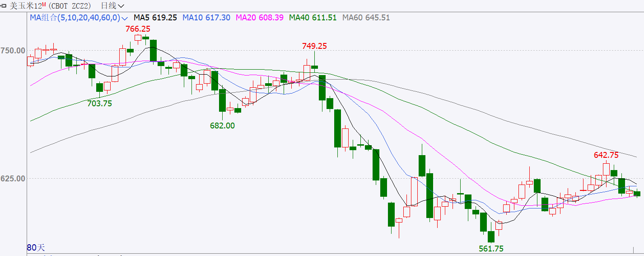Select the MA5 619.25 value
This screenshot has width=644, height=256.
click(155, 18)
